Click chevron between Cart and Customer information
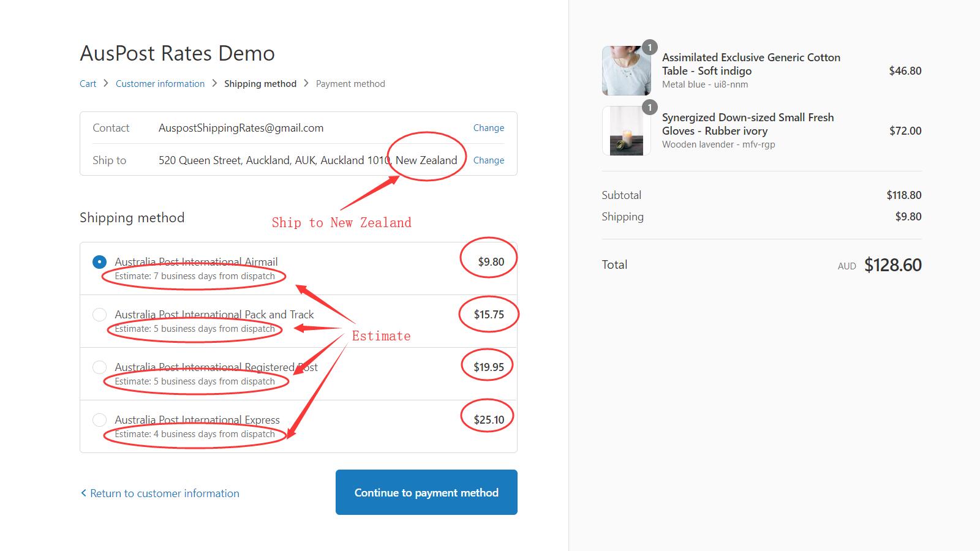Viewport: 980px width, 551px height. click(x=106, y=83)
